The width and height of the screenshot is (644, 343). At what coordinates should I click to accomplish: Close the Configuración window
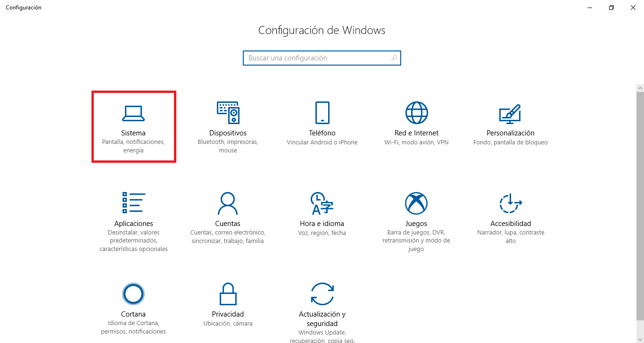(633, 8)
